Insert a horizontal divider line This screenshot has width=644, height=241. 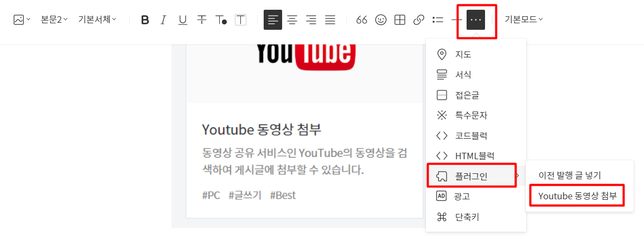pyautogui.click(x=456, y=19)
